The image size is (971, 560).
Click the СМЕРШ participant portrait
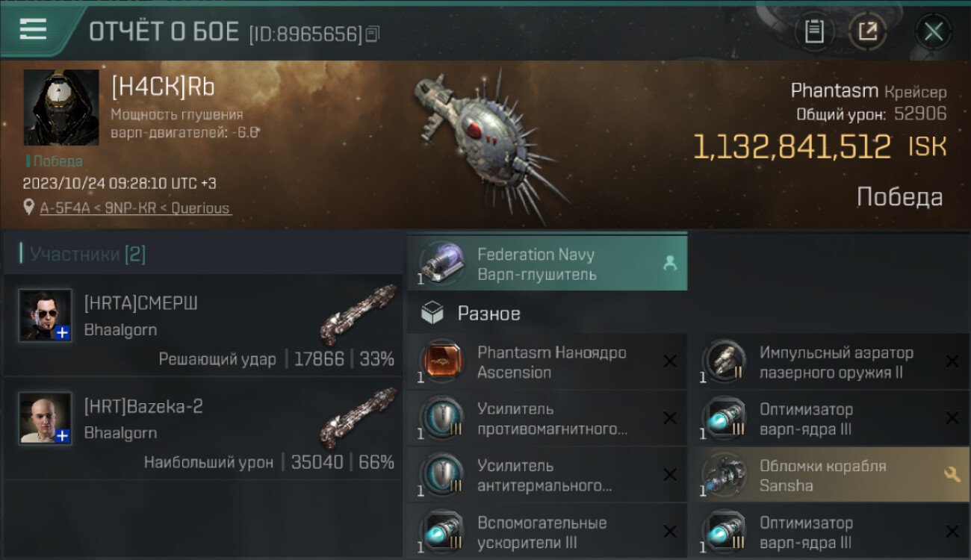click(x=45, y=315)
